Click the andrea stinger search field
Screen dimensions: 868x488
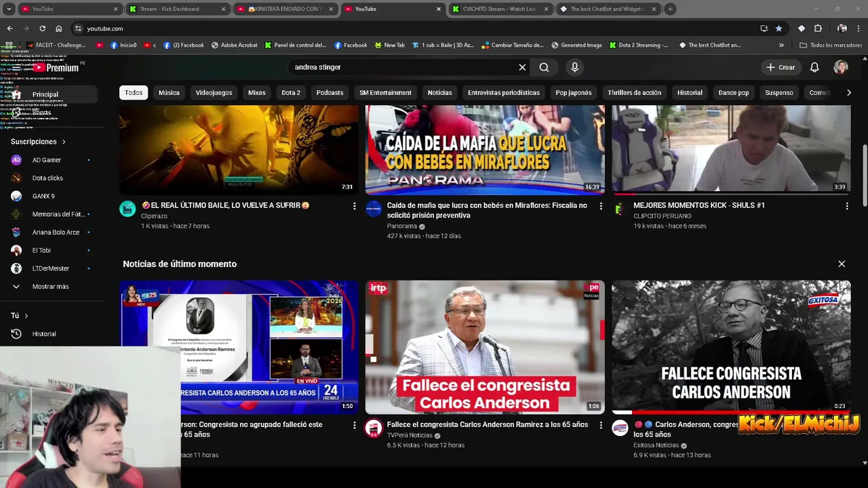coord(403,67)
